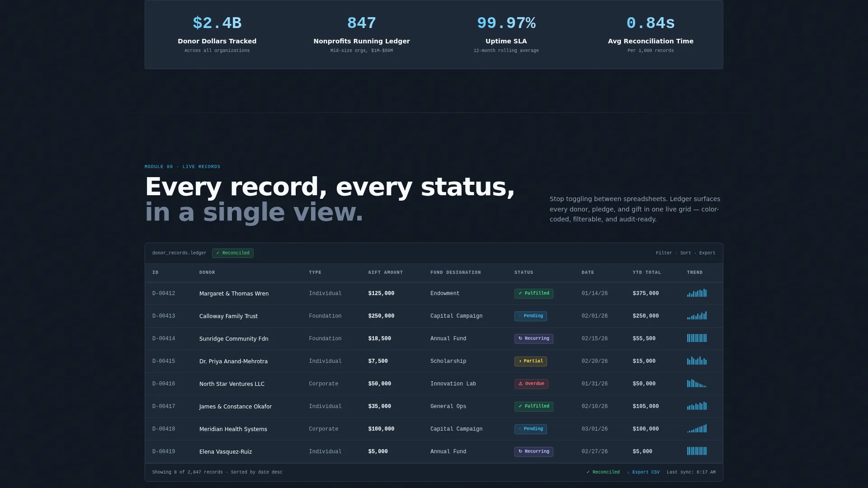Click the Scholarship fund designation

point(448,361)
